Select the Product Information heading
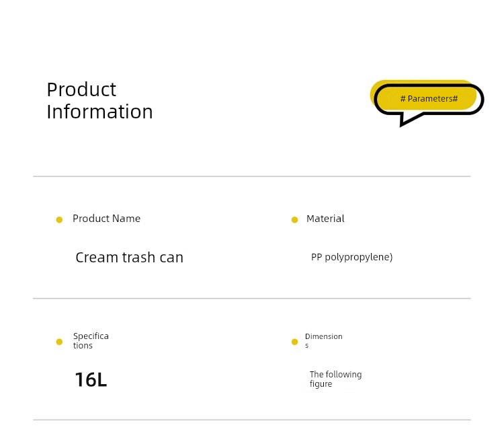Image resolution: width=504 pixels, height=446 pixels. (99, 100)
